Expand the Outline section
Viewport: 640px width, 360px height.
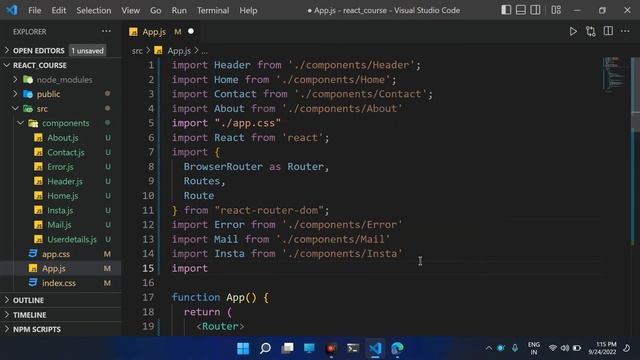point(61,300)
